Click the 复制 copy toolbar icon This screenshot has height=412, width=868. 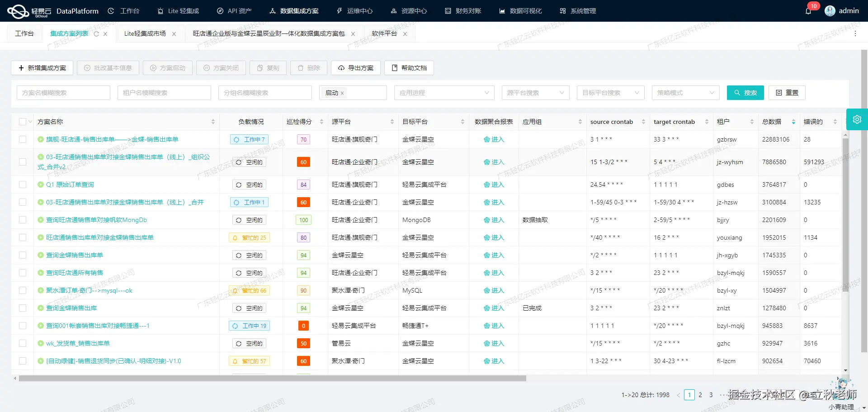[268, 68]
